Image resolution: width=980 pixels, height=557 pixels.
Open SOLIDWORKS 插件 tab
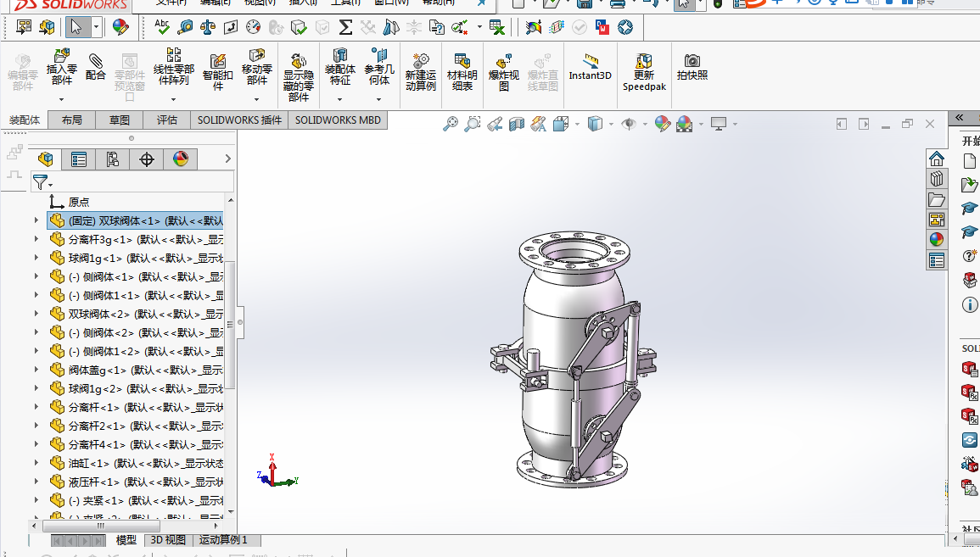(x=239, y=120)
